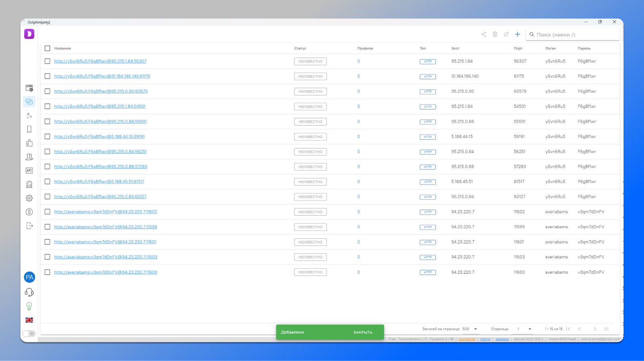
Task: Select checkbox for proxy 95.215.1.84:56307
Action: [x=47, y=61]
